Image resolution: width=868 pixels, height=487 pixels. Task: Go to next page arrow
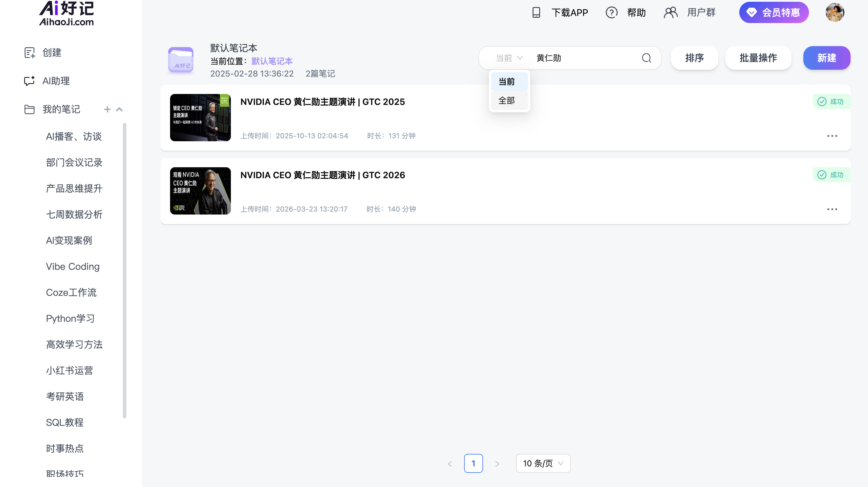(x=497, y=463)
